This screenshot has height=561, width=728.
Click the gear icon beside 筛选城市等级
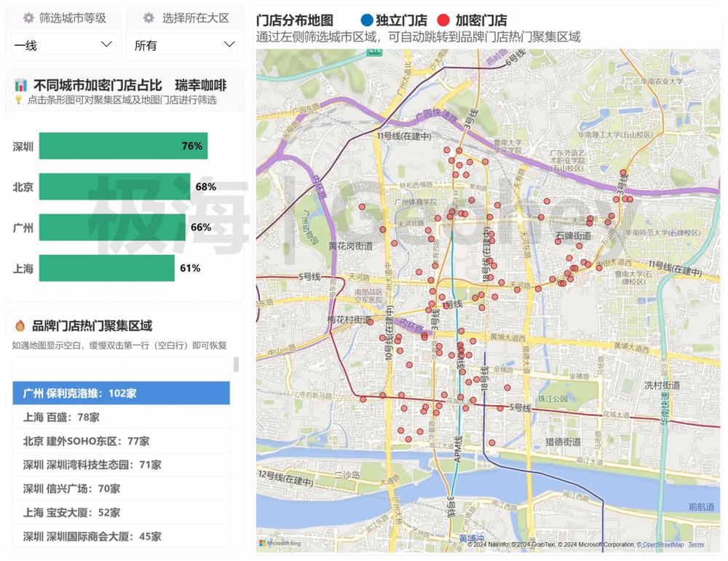point(29,18)
